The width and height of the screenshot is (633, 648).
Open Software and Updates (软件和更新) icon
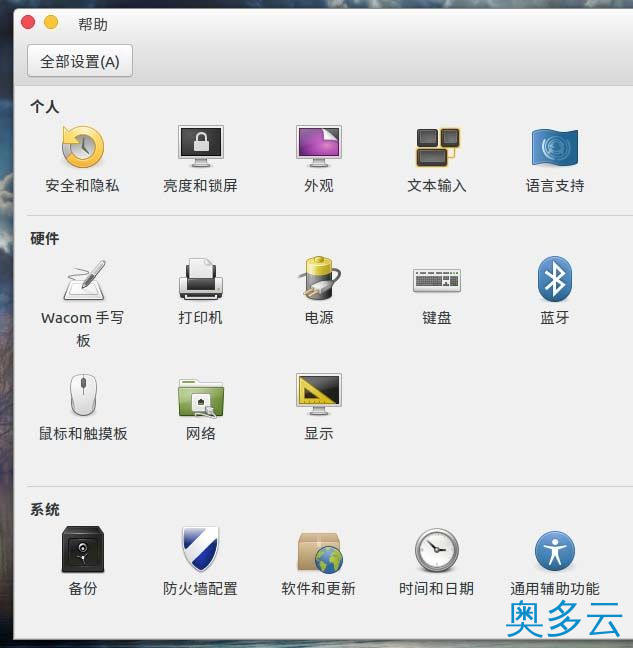320,553
